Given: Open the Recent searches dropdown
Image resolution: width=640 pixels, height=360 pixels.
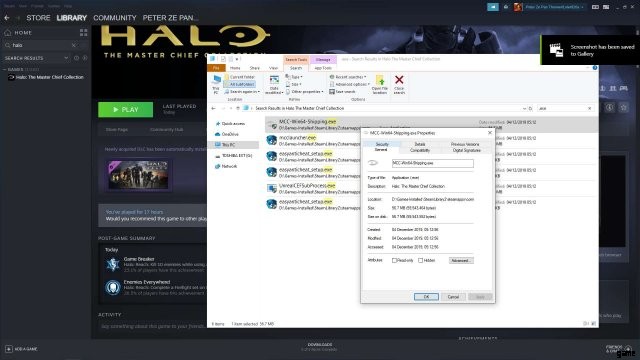Looking at the screenshot, I should coord(348,77).
